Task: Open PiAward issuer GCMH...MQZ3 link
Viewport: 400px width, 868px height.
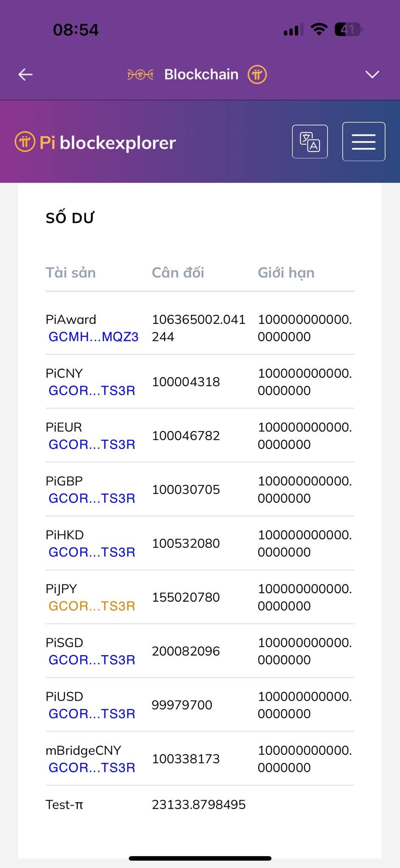Action: click(x=93, y=337)
